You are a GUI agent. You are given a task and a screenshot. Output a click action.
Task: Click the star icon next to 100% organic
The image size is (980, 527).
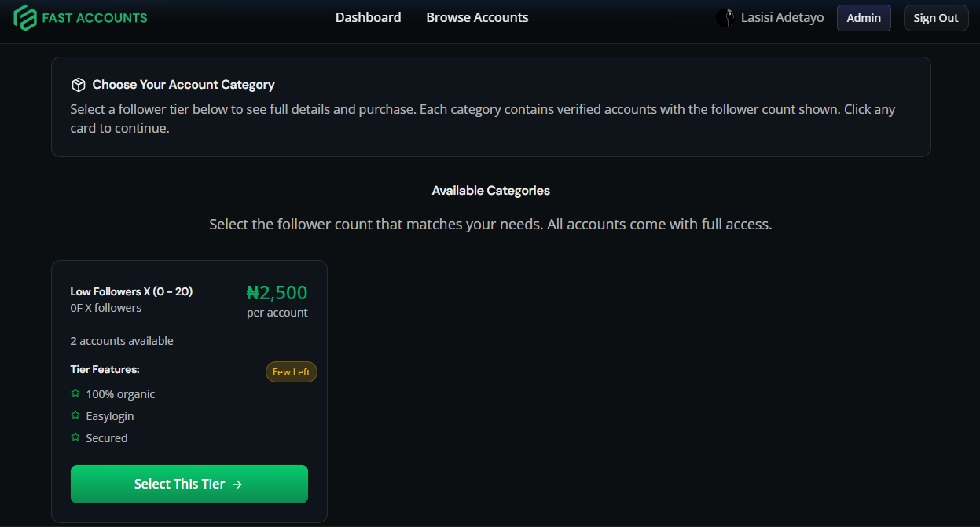[75, 393]
